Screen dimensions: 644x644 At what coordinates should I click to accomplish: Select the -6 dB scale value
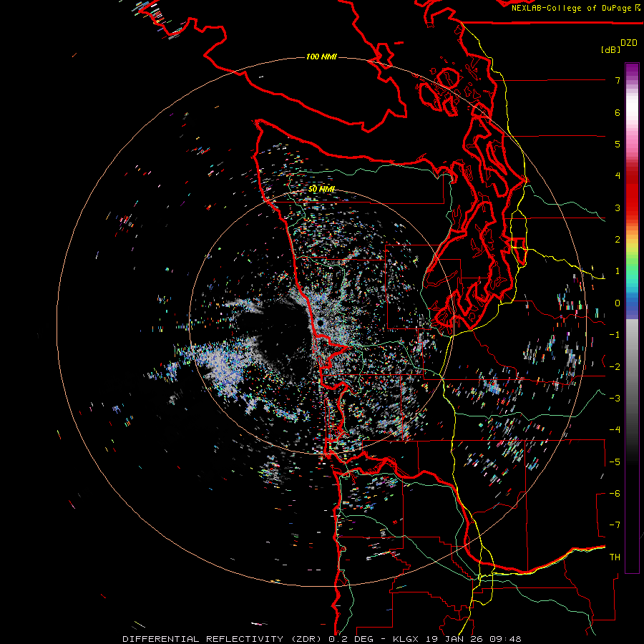(x=615, y=494)
